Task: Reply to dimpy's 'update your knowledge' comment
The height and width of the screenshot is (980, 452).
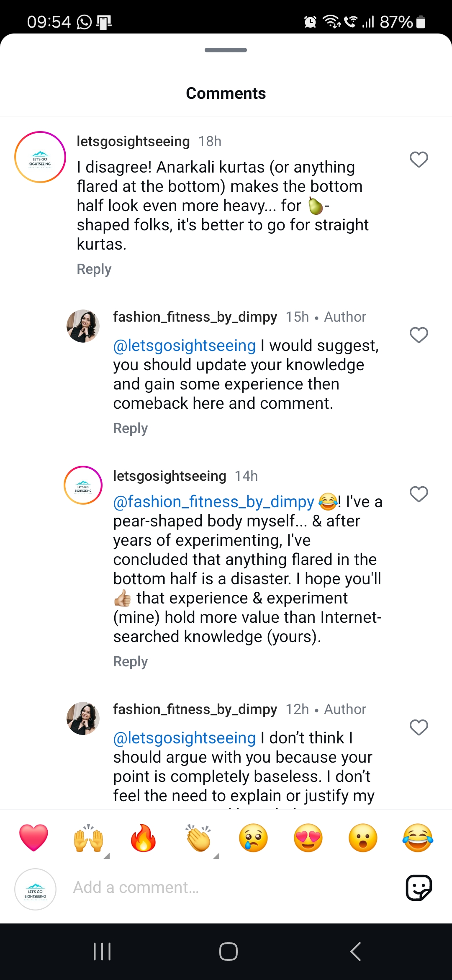Action: (x=131, y=428)
